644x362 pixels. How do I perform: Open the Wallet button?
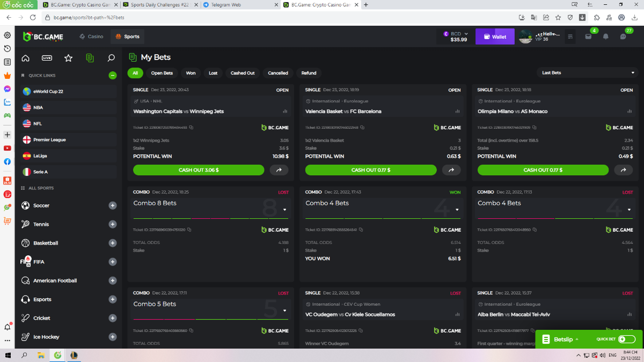(x=495, y=37)
